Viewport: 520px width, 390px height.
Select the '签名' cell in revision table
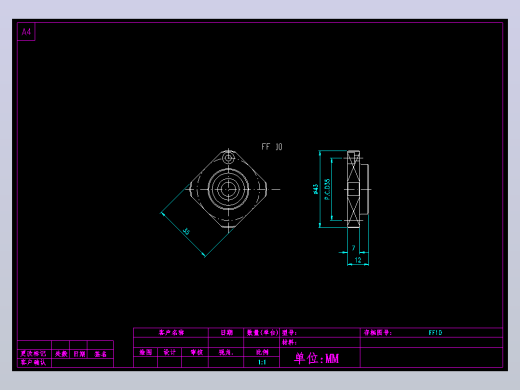click(x=100, y=354)
